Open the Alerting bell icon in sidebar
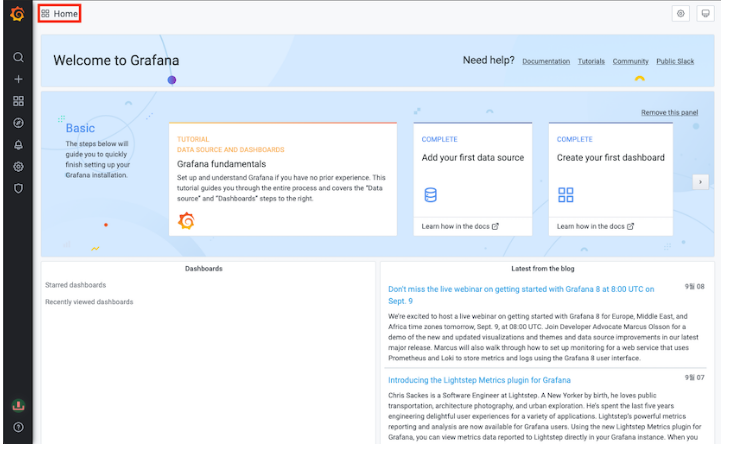The image size is (741, 449). [x=18, y=145]
